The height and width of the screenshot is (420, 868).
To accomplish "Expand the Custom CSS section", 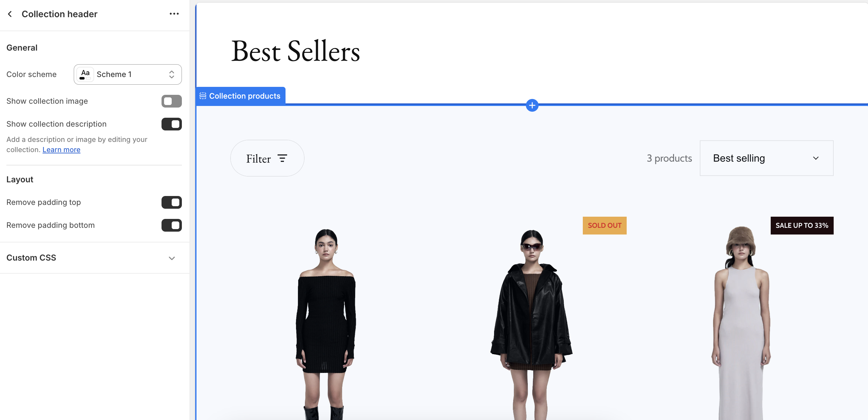I will pyautogui.click(x=94, y=258).
